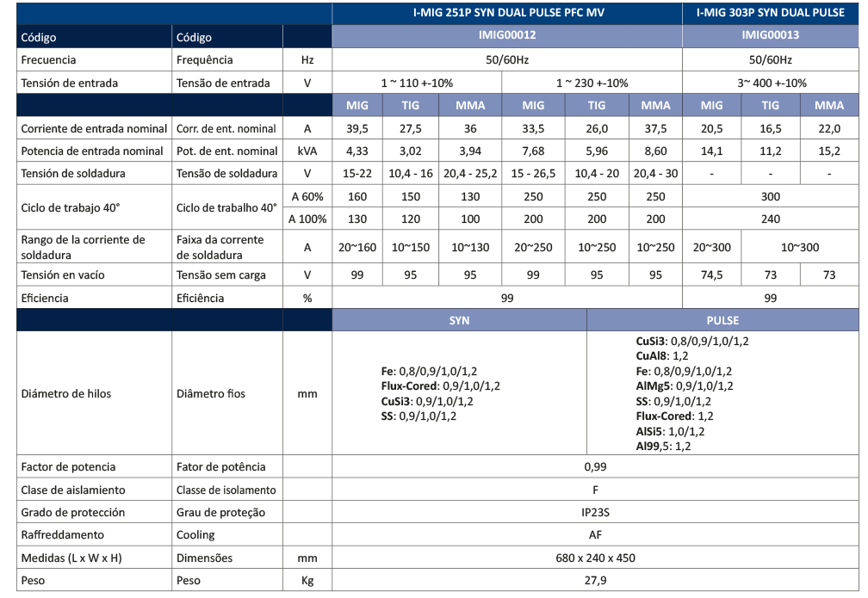
Task: Select the '74,5' no-load voltage value
Action: [x=711, y=275]
